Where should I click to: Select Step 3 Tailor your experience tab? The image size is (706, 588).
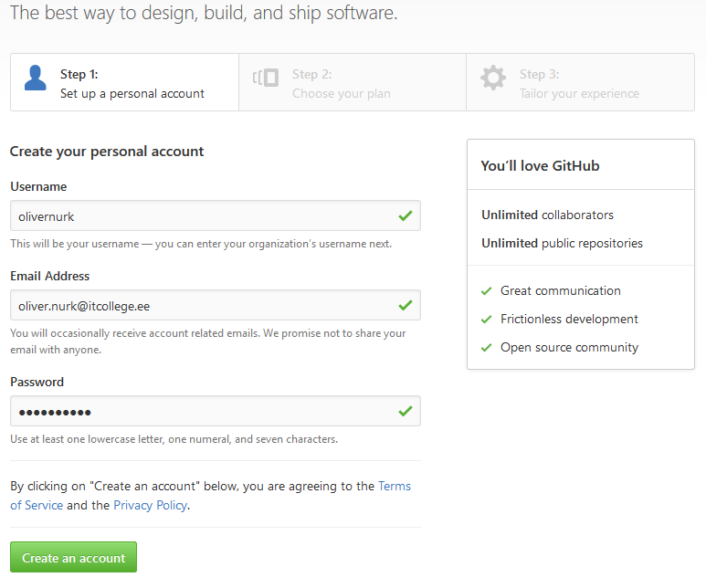click(580, 82)
